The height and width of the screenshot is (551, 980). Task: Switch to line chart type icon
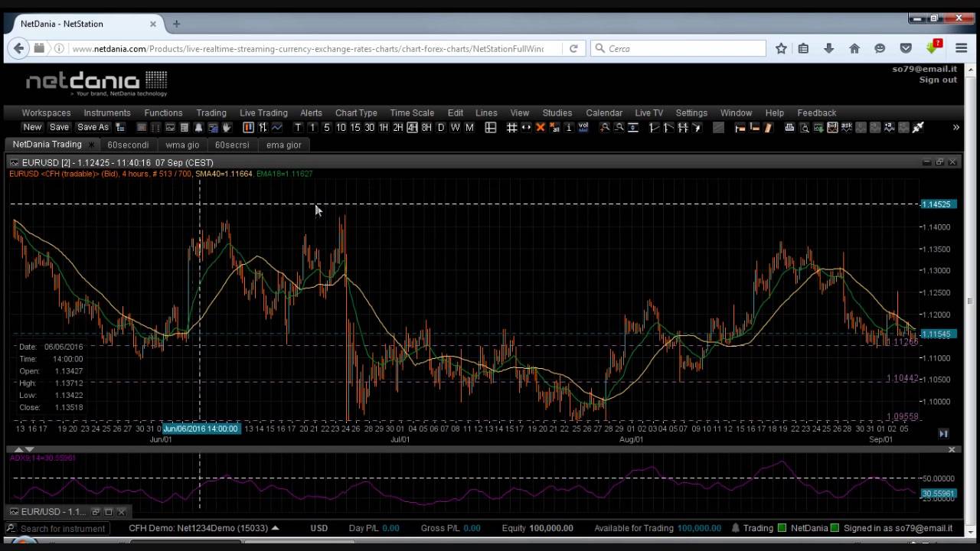click(276, 127)
